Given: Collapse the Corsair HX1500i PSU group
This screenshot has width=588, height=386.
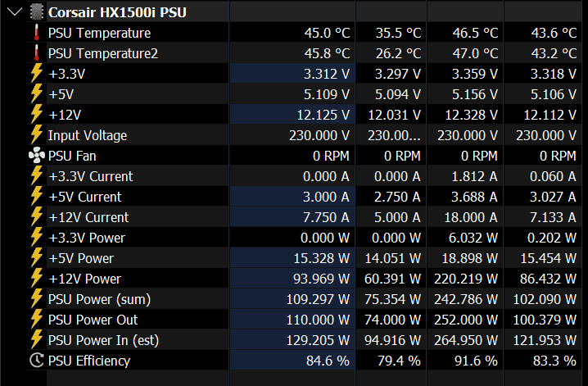Looking at the screenshot, I should coord(15,12).
